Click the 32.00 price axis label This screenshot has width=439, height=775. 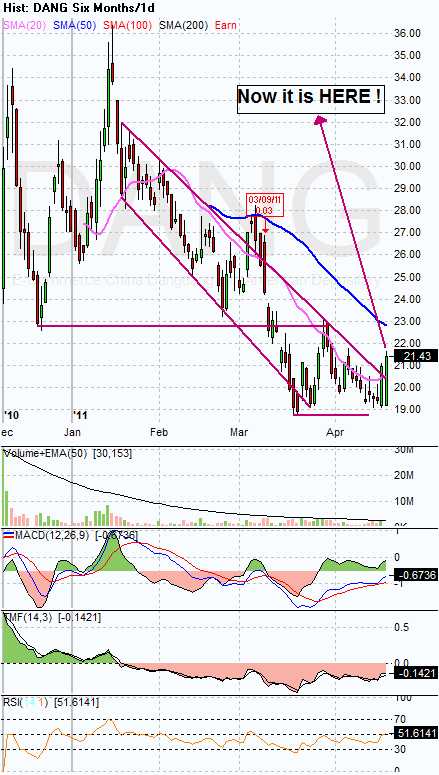[x=406, y=122]
